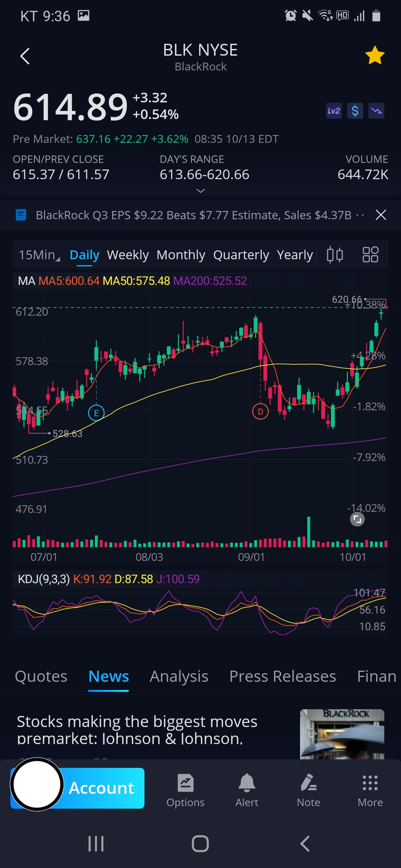
Task: Open the Note pencil icon
Action: (x=309, y=790)
